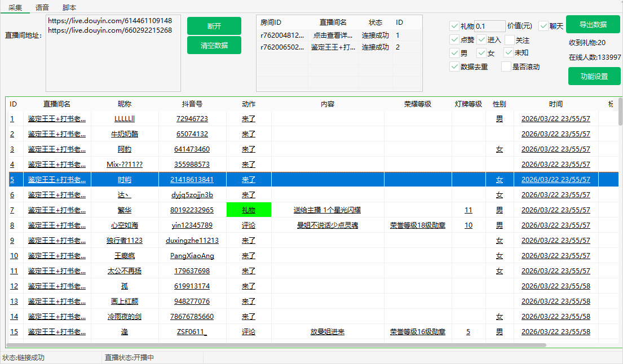Click 导出数据 to export collected data
623x364 pixels.
tap(594, 24)
